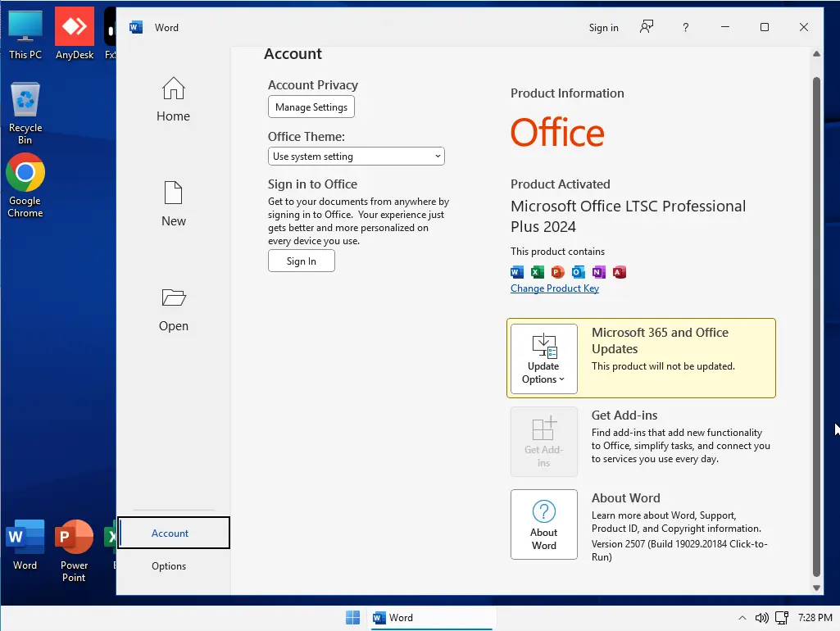Select the Account tab in sidebar

pos(174,533)
